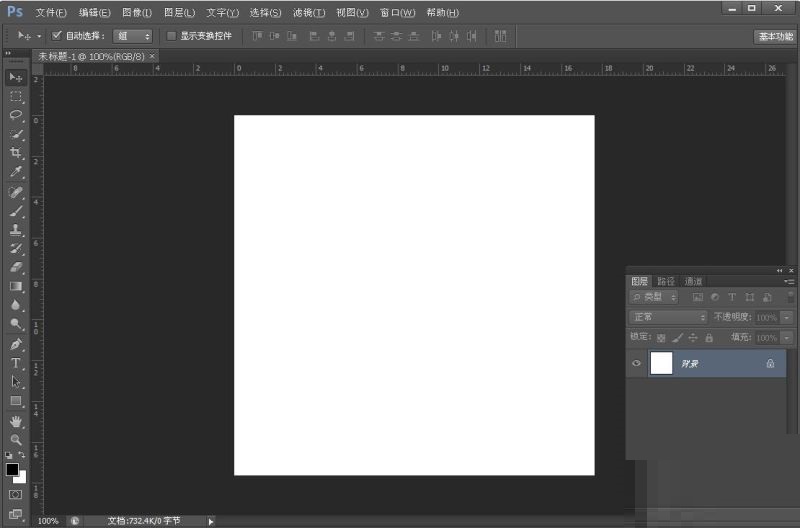
Task: Click the foreground color swatch
Action: pos(12,469)
